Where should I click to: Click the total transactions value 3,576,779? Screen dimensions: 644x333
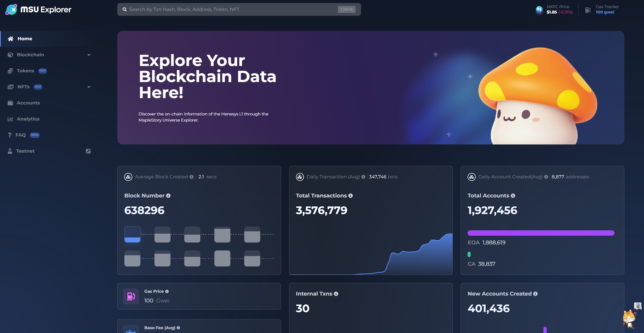pyautogui.click(x=321, y=210)
